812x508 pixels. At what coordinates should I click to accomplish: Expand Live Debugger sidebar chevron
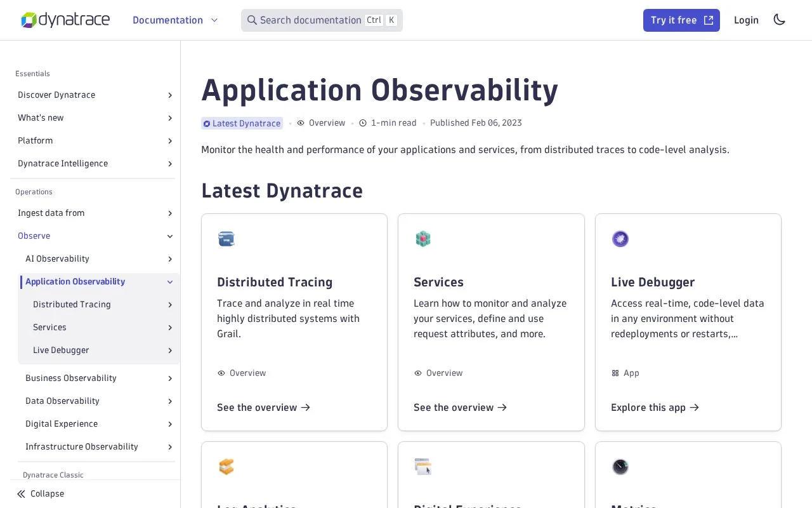click(170, 351)
